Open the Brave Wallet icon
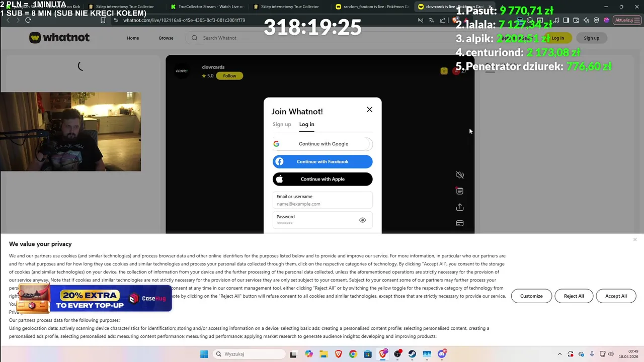Viewport: 644px width, 362px height. 576,20
